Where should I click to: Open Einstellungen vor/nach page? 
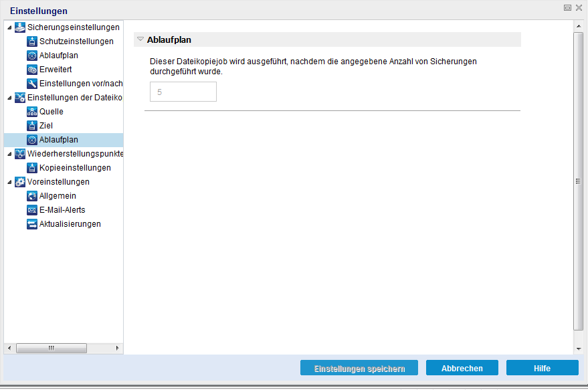[x=81, y=84]
